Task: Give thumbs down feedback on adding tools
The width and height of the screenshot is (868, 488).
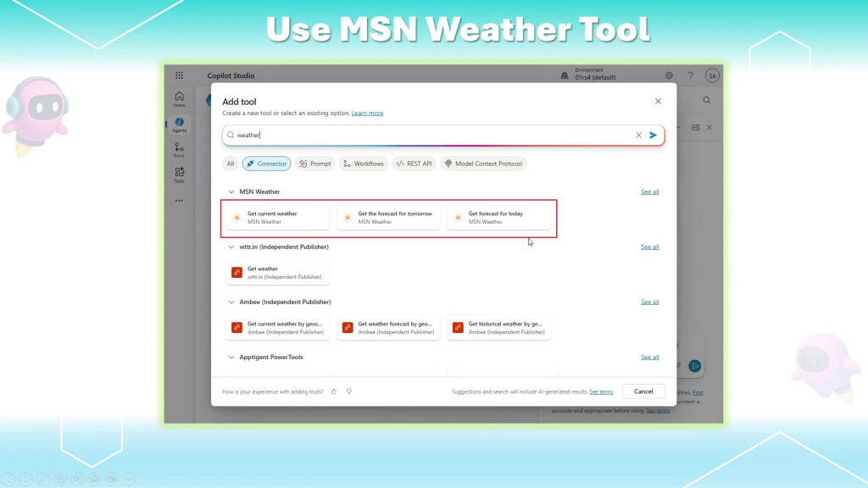Action: [x=349, y=391]
